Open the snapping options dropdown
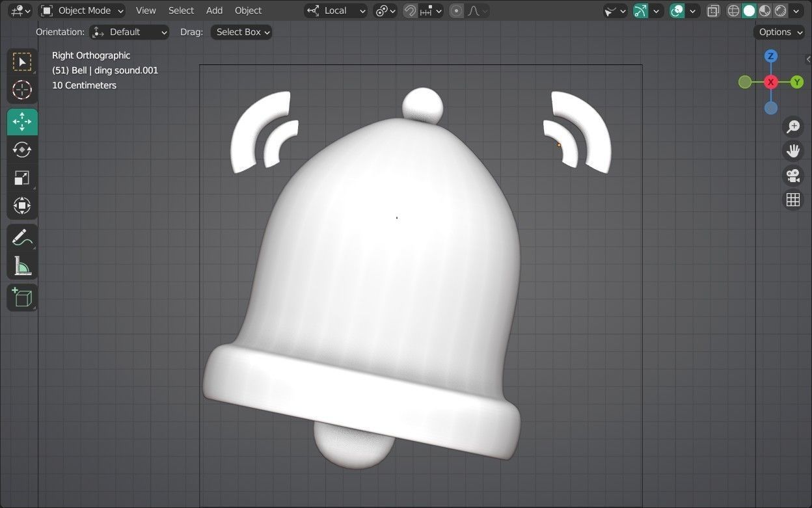812x508 pixels. tap(431, 10)
